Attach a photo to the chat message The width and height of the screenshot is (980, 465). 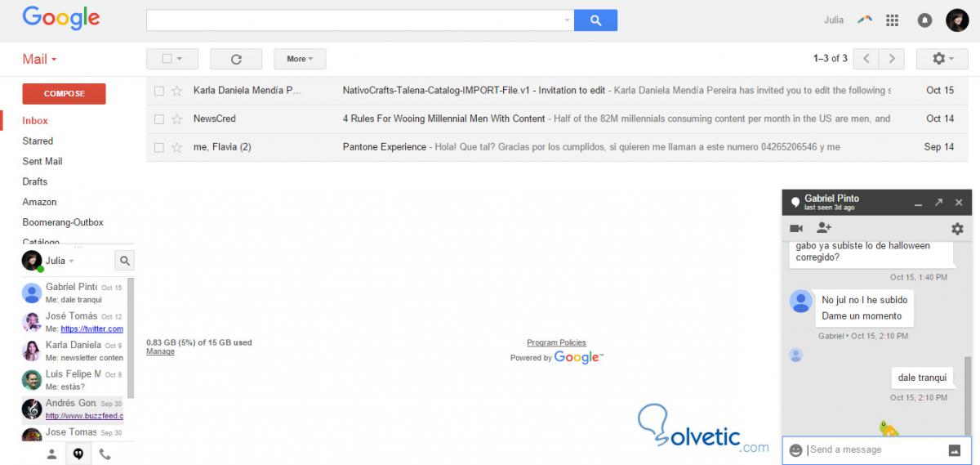[x=954, y=449]
